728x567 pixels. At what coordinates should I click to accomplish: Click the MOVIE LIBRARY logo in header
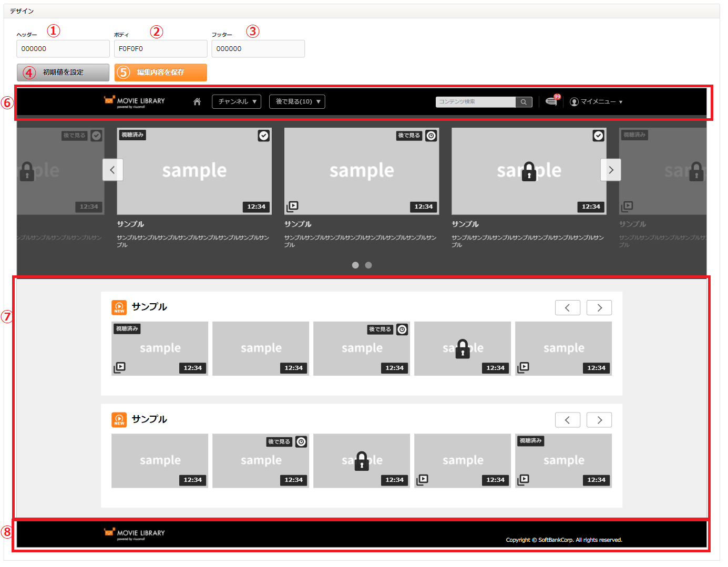pos(135,101)
